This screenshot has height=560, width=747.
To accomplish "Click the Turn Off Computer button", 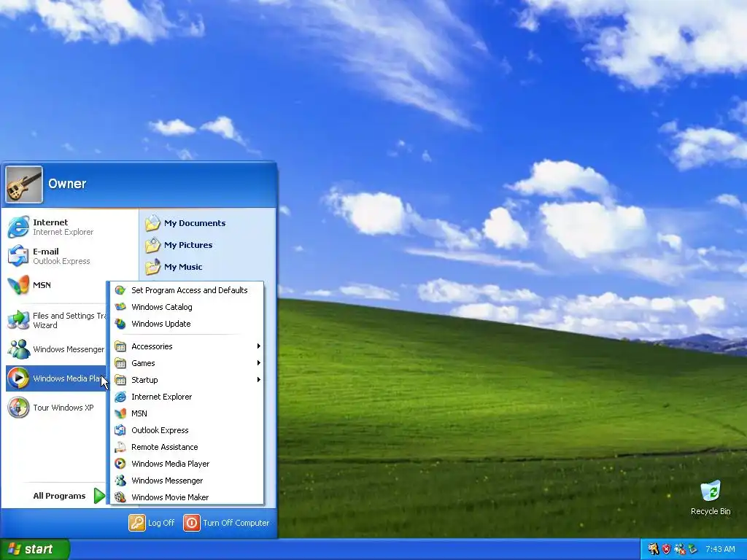I will (x=226, y=523).
